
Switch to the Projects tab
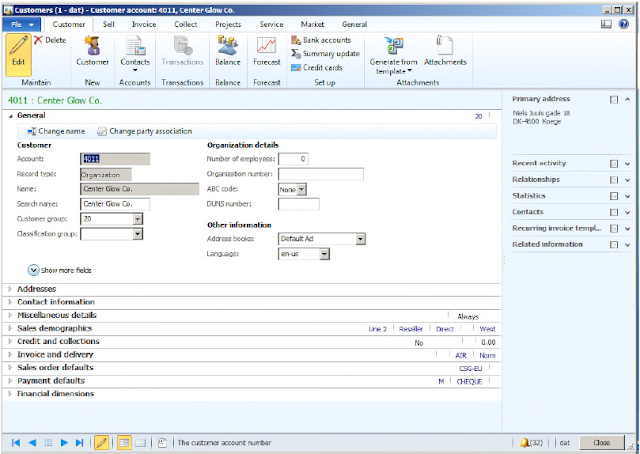coord(228,24)
